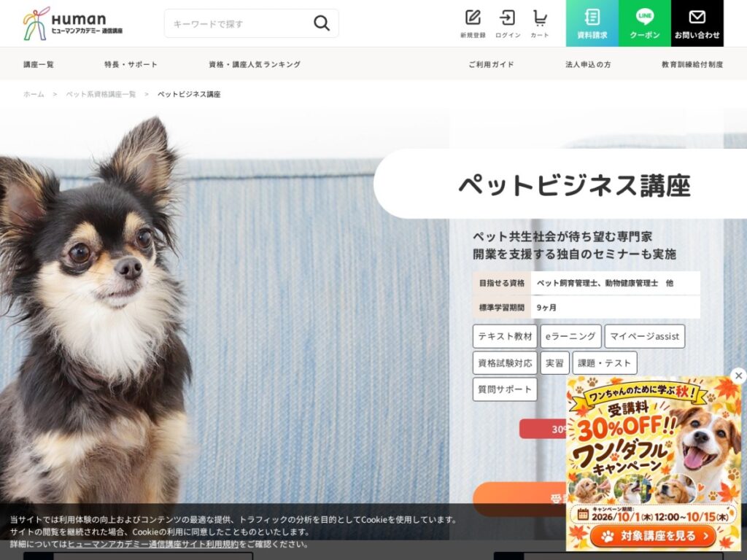
Task: Click the red 30% discount badge
Action: 543,429
